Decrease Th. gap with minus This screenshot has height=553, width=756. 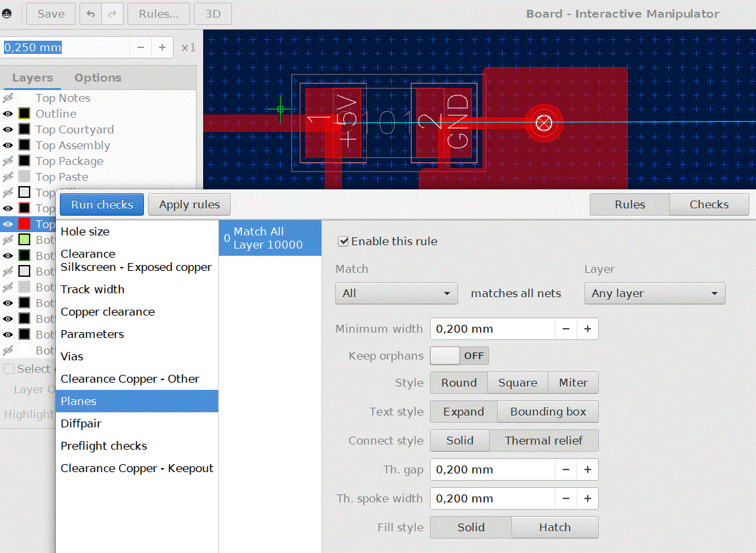[x=566, y=469]
